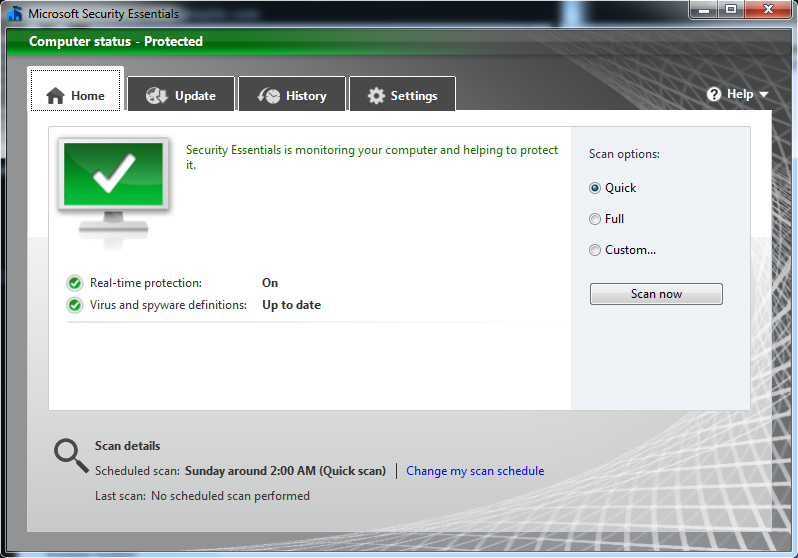Click the clock icon on History tab
This screenshot has height=558, width=798.
(x=269, y=95)
